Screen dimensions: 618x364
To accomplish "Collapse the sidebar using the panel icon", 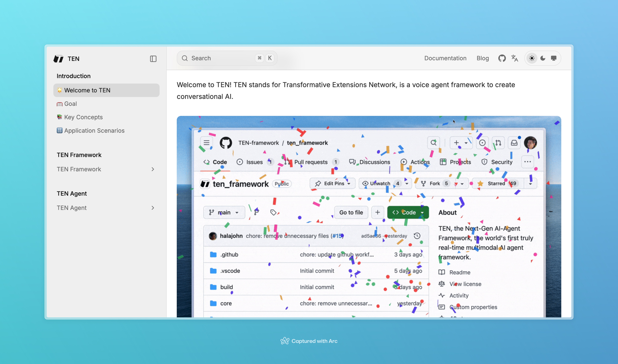I will [x=153, y=59].
